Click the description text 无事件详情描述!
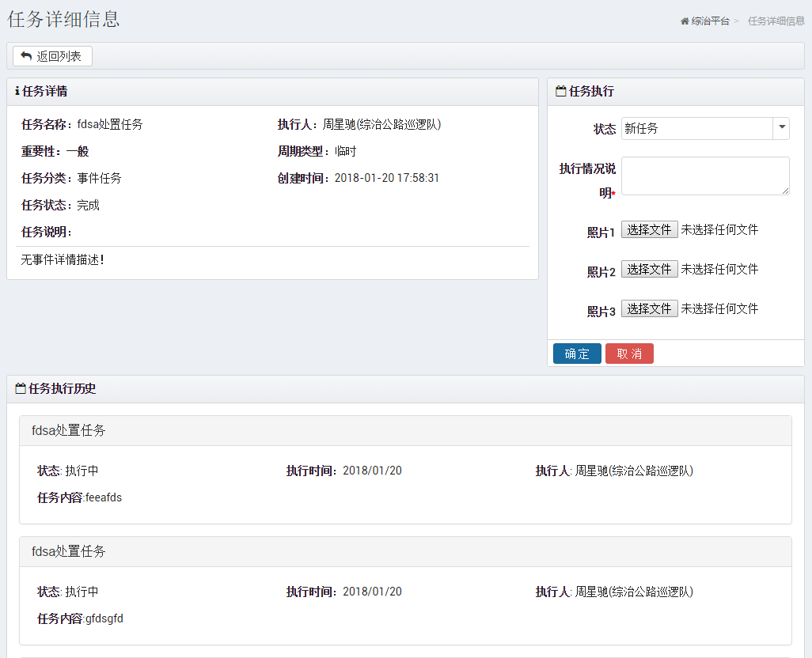Screen dimensions: 812x658 click(63, 259)
